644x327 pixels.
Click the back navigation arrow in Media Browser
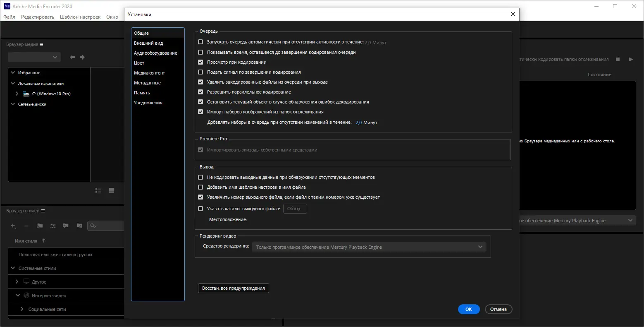(72, 57)
